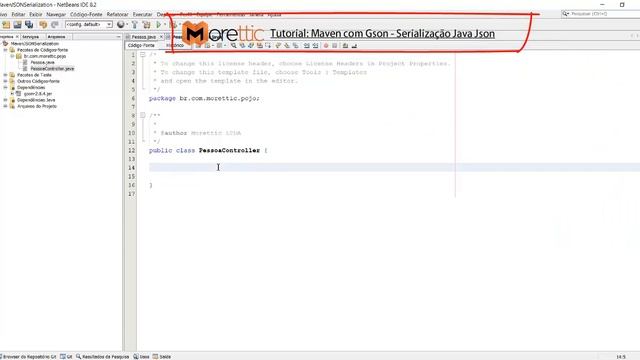Expand Dependências Java node
Screen dimensions: 640x360
tap(5, 100)
